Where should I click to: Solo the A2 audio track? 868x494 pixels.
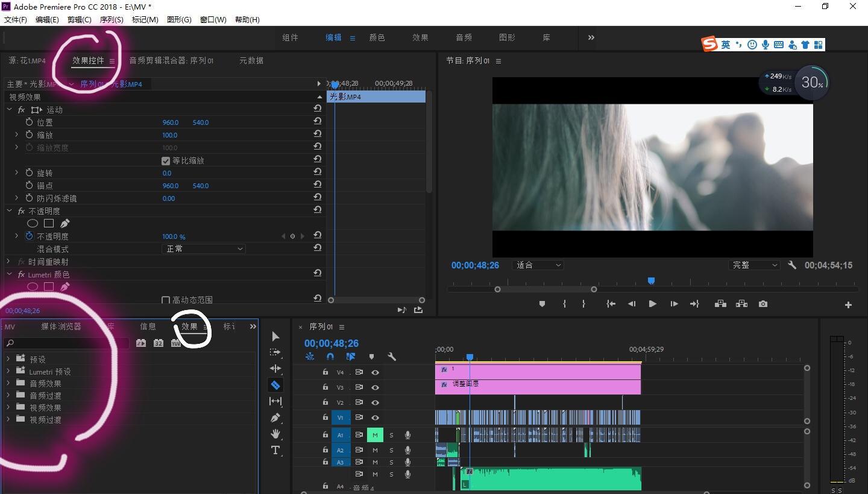[x=391, y=450]
